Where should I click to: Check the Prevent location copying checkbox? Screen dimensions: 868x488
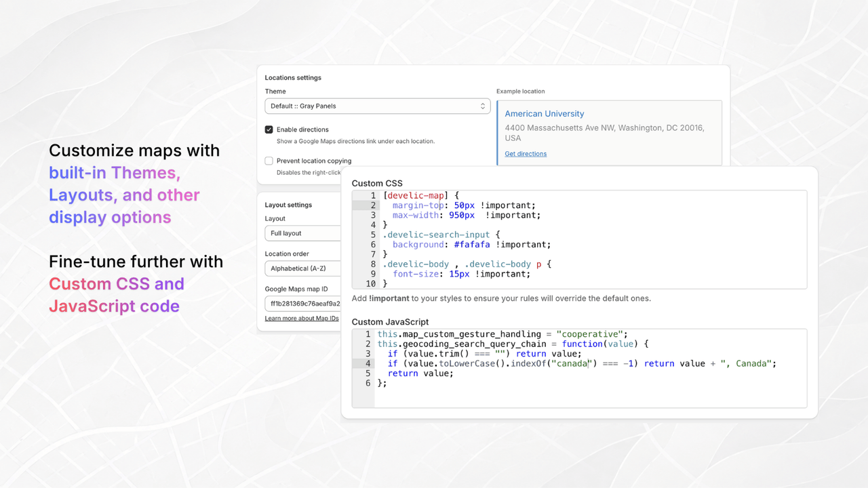tap(269, 161)
